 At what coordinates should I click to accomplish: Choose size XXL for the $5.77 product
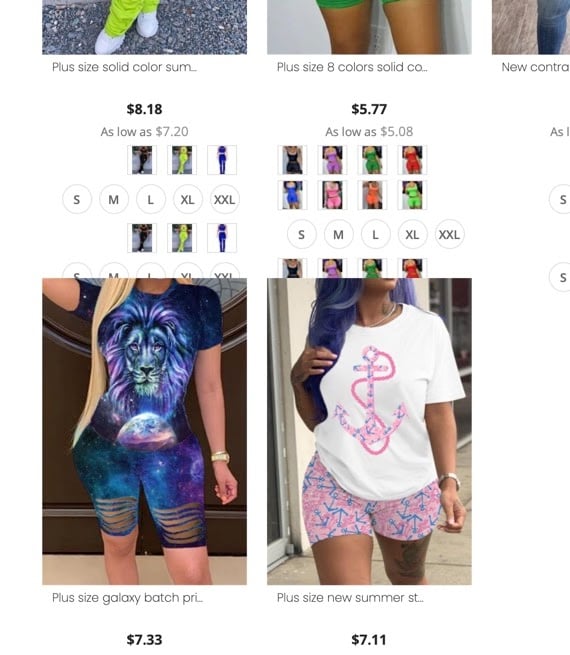(449, 235)
